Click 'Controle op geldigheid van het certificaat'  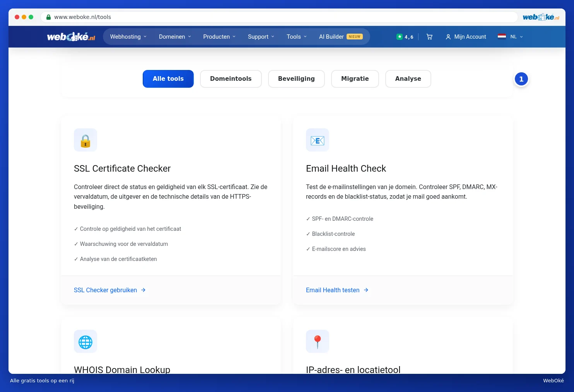coord(130,229)
